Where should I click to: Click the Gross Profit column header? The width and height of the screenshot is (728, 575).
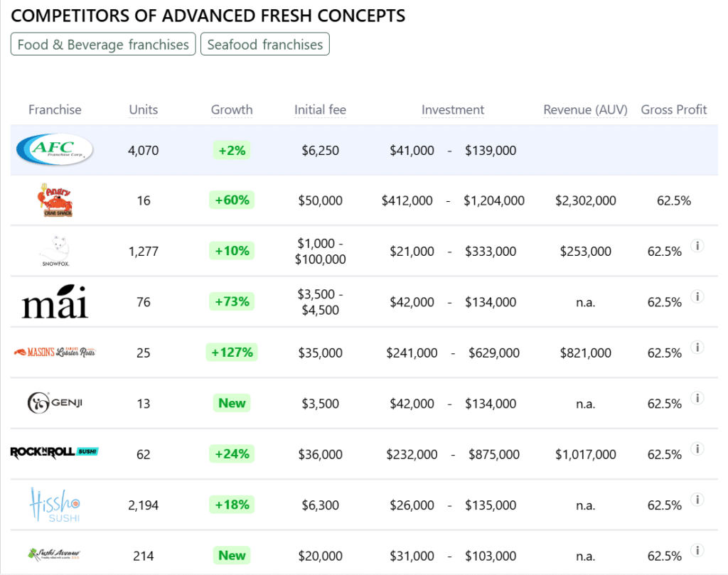[674, 109]
